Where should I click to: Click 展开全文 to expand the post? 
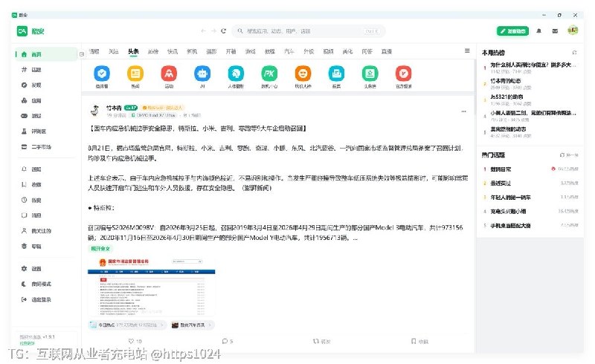[x=100, y=249]
